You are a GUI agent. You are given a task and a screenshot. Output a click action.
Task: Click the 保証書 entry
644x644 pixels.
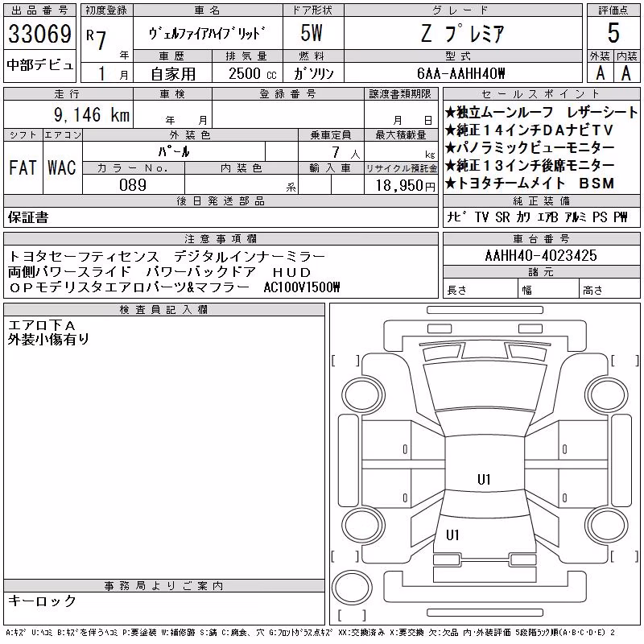(28, 217)
